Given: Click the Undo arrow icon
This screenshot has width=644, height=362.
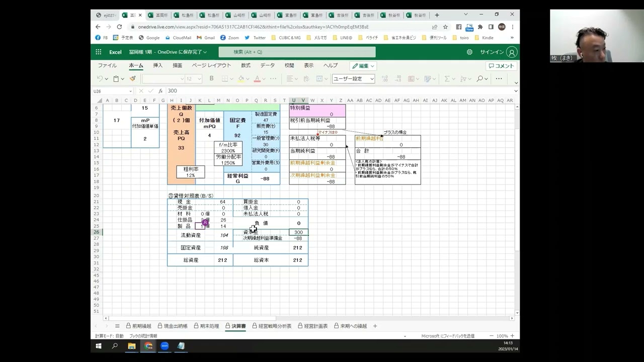Looking at the screenshot, I should (100, 78).
